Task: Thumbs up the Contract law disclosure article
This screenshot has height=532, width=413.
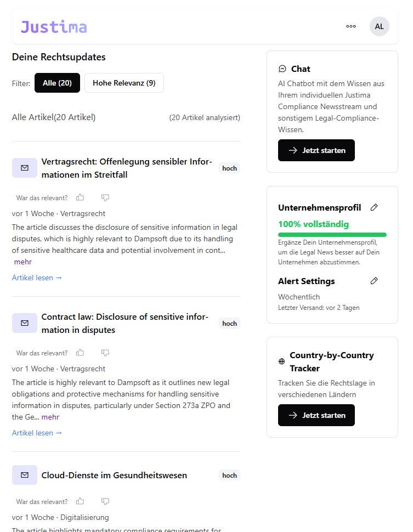Action: (x=81, y=353)
